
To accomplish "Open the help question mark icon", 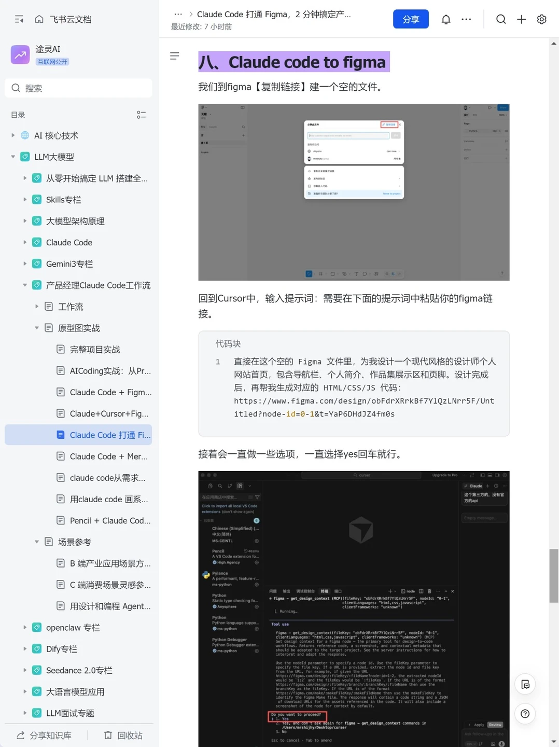I will pyautogui.click(x=525, y=714).
